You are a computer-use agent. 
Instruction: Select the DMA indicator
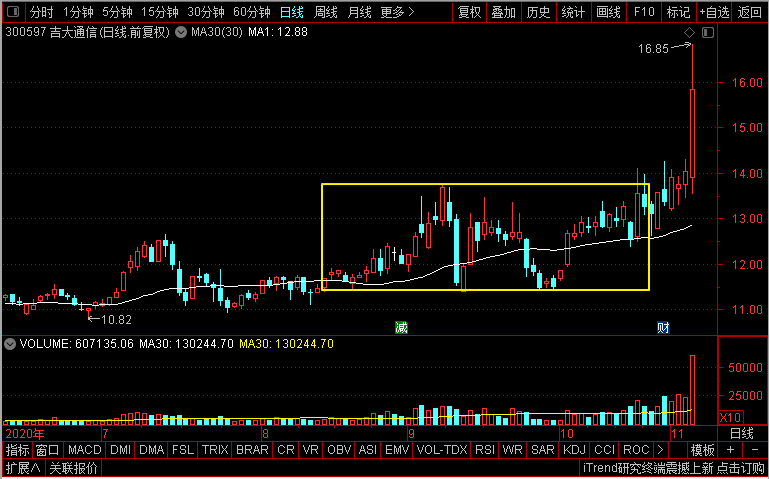[152, 450]
